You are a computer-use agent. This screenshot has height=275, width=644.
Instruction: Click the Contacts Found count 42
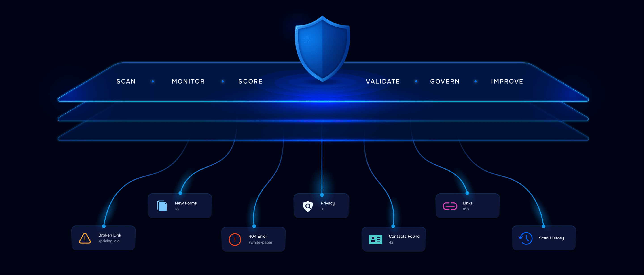tap(391, 242)
